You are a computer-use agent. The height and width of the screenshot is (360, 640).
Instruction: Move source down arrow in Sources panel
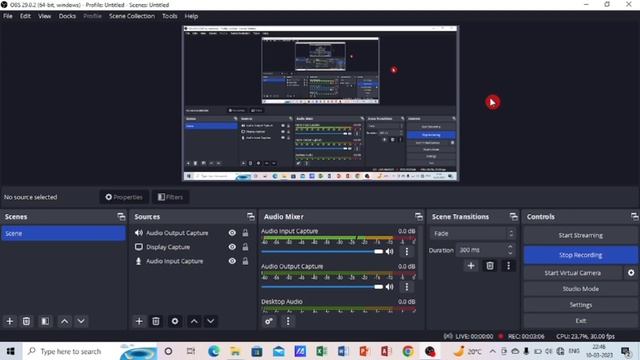pyautogui.click(x=211, y=321)
